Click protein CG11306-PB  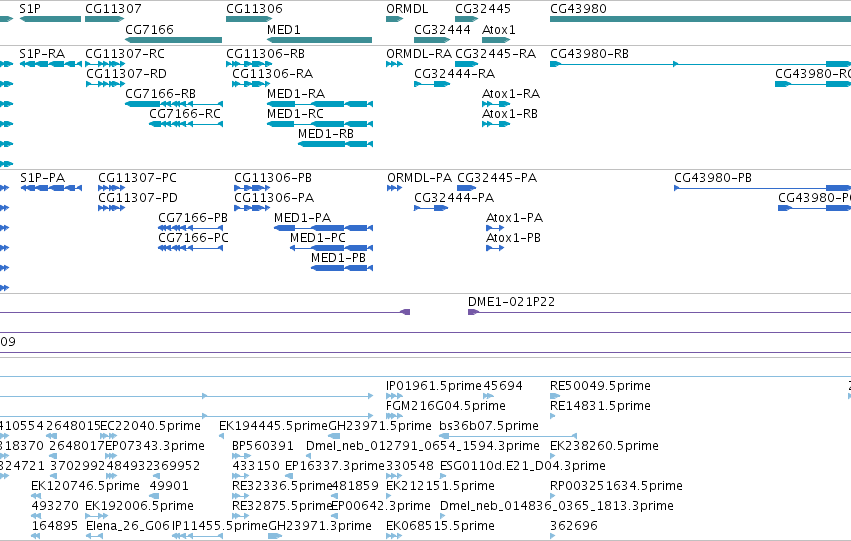(x=252, y=188)
